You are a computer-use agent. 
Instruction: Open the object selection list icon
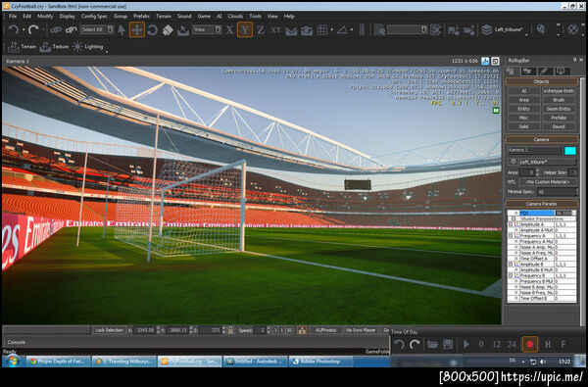pos(379,29)
